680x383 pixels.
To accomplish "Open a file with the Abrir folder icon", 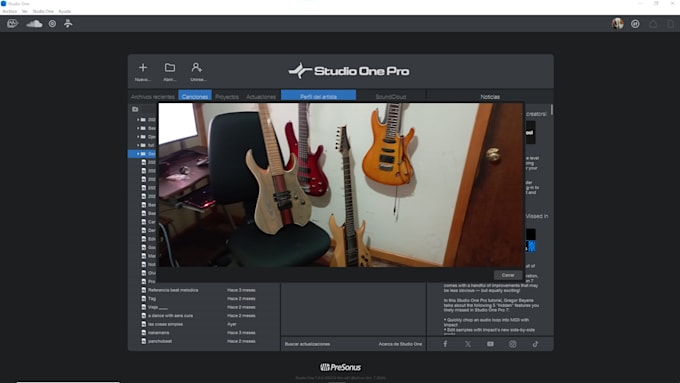I will coord(170,68).
